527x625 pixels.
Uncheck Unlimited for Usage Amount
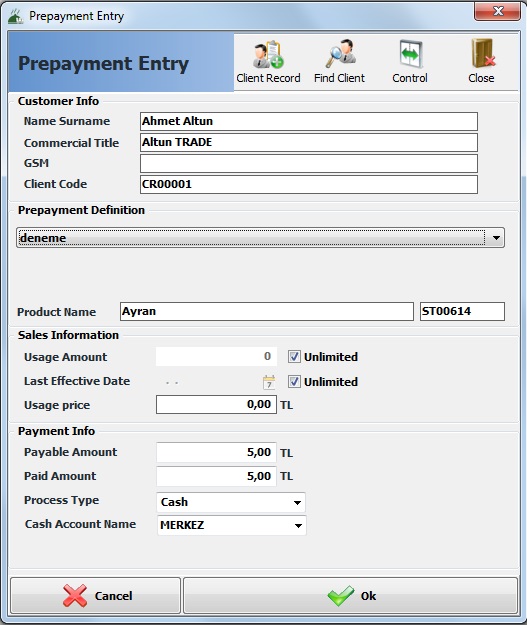294,357
